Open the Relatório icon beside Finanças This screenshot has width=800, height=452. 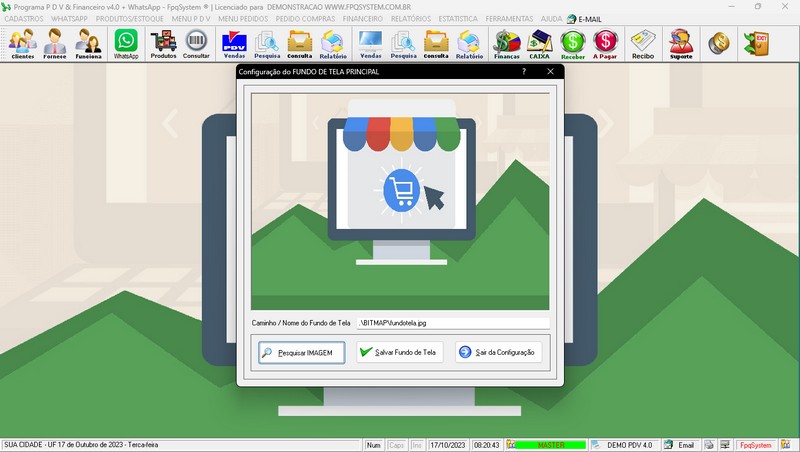tap(469, 44)
